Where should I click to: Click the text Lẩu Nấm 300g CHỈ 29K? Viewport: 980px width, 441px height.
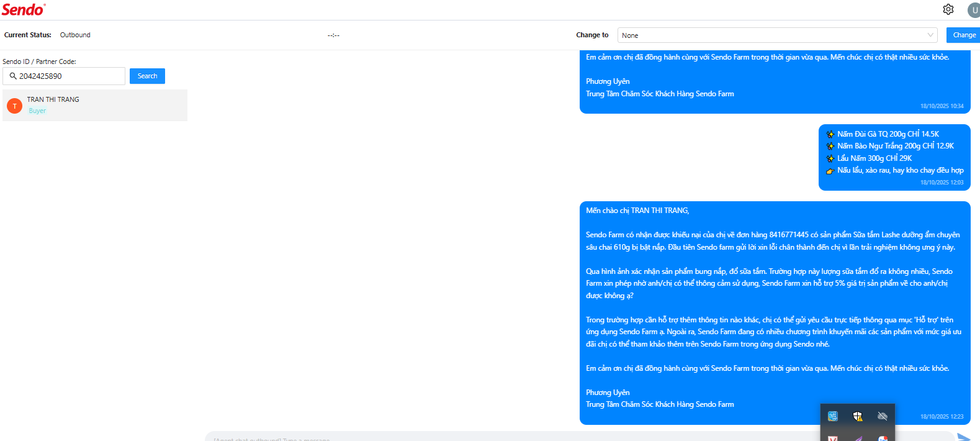(874, 158)
